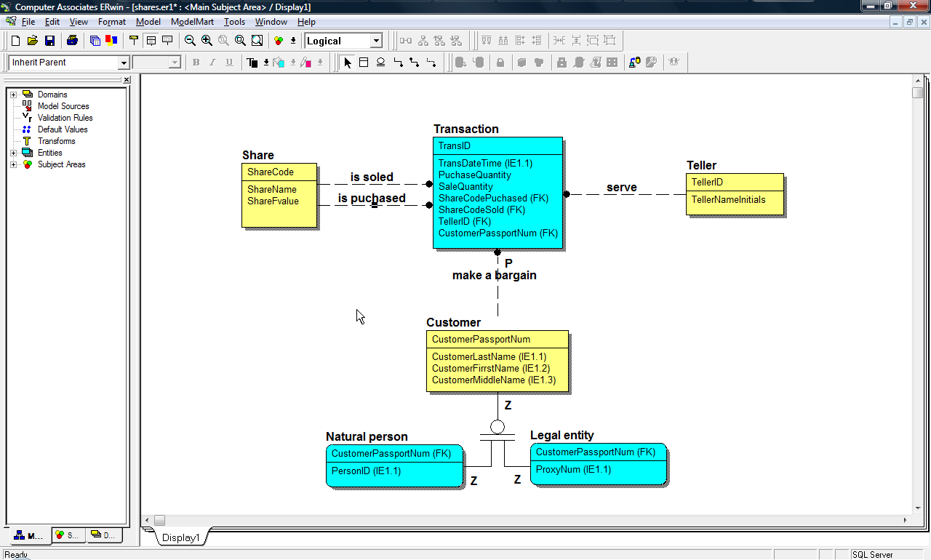
Task: Click the overlapping windows report icon
Action: pos(95,41)
